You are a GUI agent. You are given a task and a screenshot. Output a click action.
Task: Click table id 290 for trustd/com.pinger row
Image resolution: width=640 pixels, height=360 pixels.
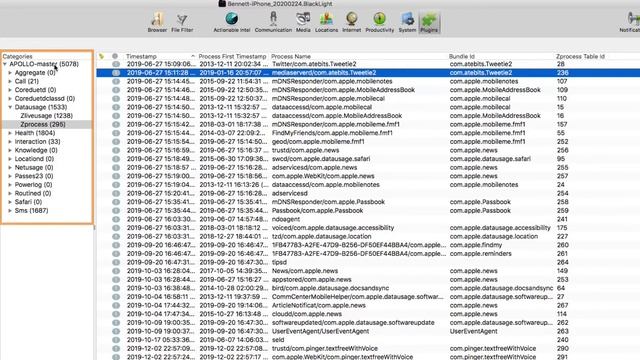click(562, 349)
